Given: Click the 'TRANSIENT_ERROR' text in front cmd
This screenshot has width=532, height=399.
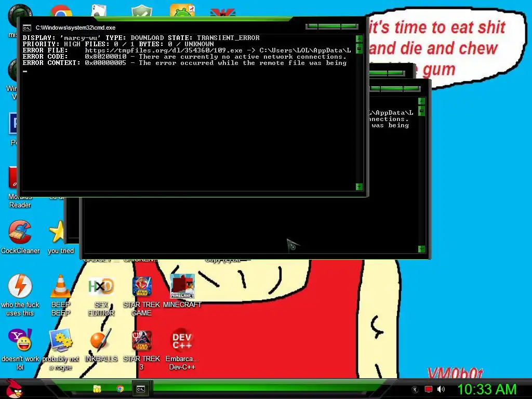Looking at the screenshot, I should 229,38.
